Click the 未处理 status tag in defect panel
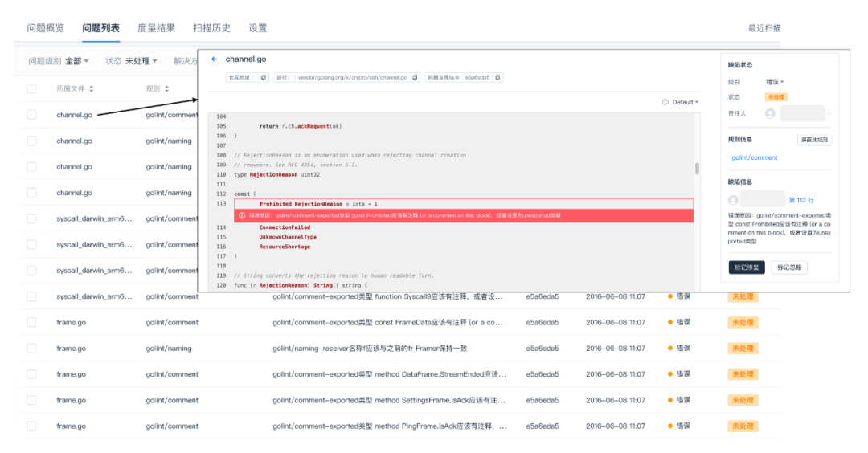This screenshot has width=868, height=453. click(776, 97)
